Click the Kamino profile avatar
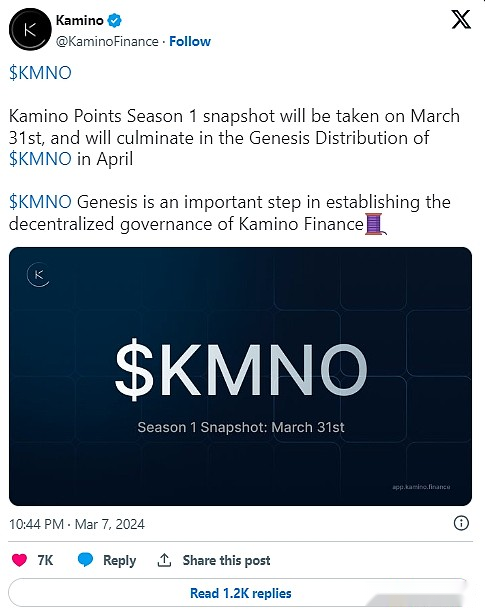The height and width of the screenshot is (616, 485). (x=30, y=29)
